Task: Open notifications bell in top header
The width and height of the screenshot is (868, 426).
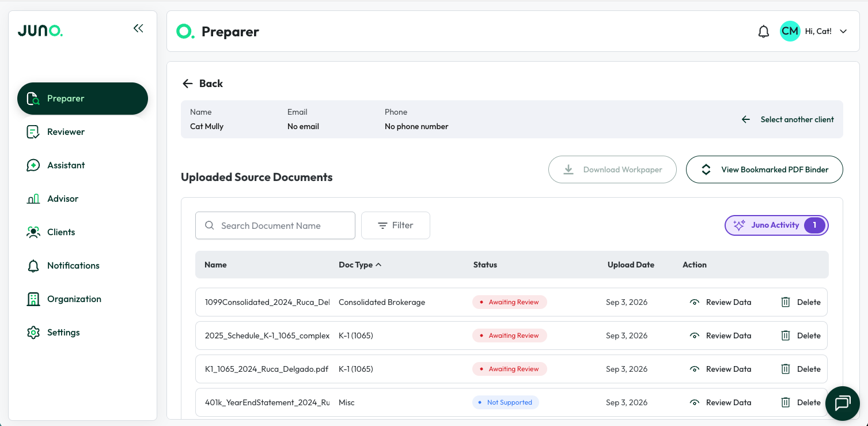Action: pos(764,32)
